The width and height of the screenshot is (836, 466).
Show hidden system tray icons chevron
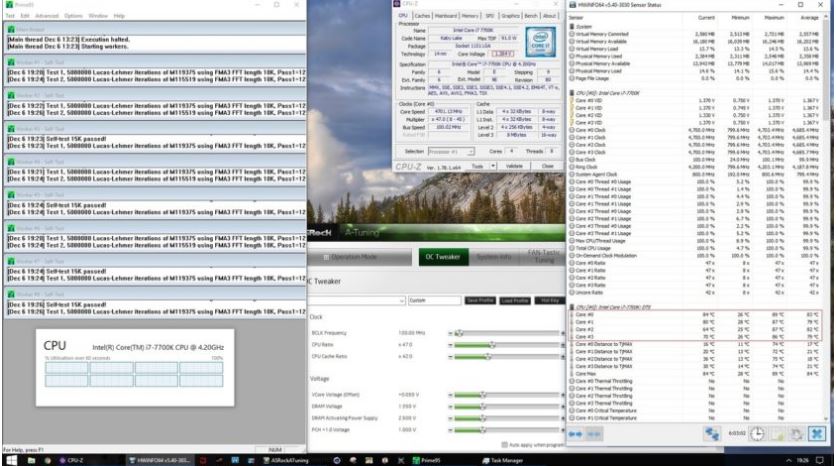(789, 460)
